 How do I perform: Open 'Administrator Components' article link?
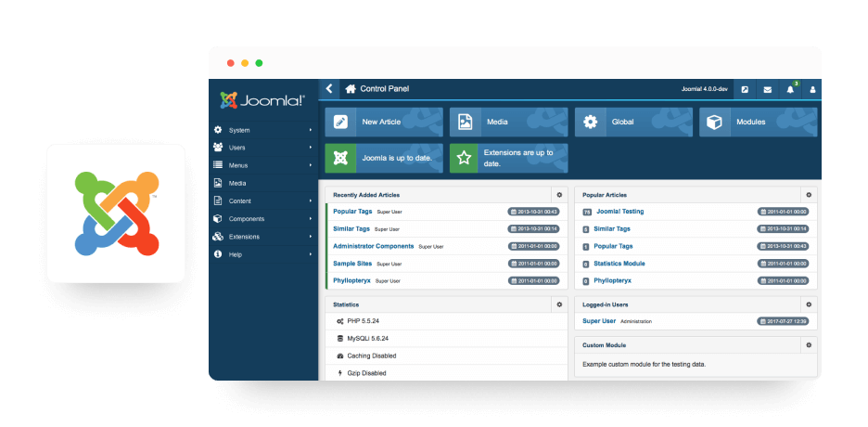[373, 246]
